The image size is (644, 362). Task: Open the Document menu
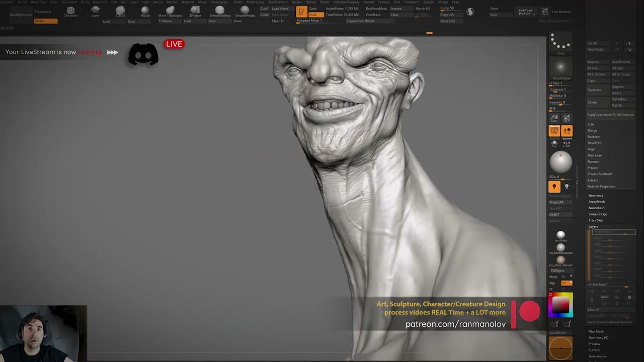[x=69, y=2]
